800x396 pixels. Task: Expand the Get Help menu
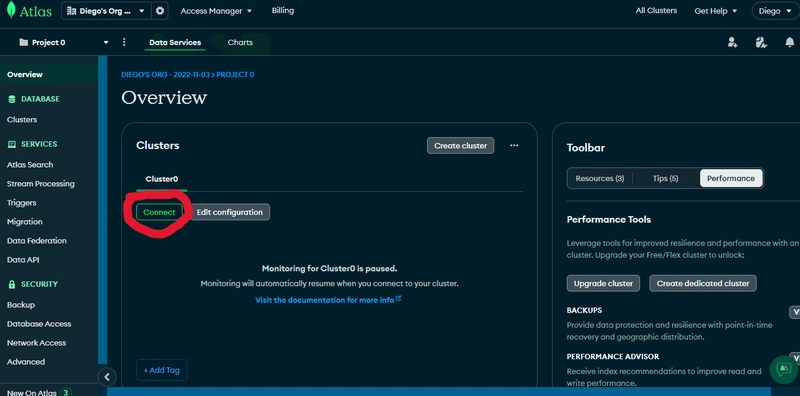tap(716, 11)
